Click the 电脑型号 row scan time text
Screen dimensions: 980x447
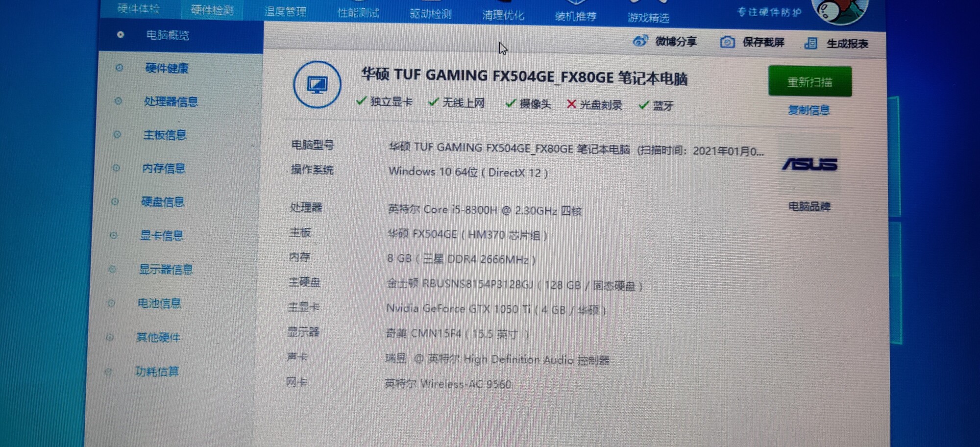[x=701, y=151]
